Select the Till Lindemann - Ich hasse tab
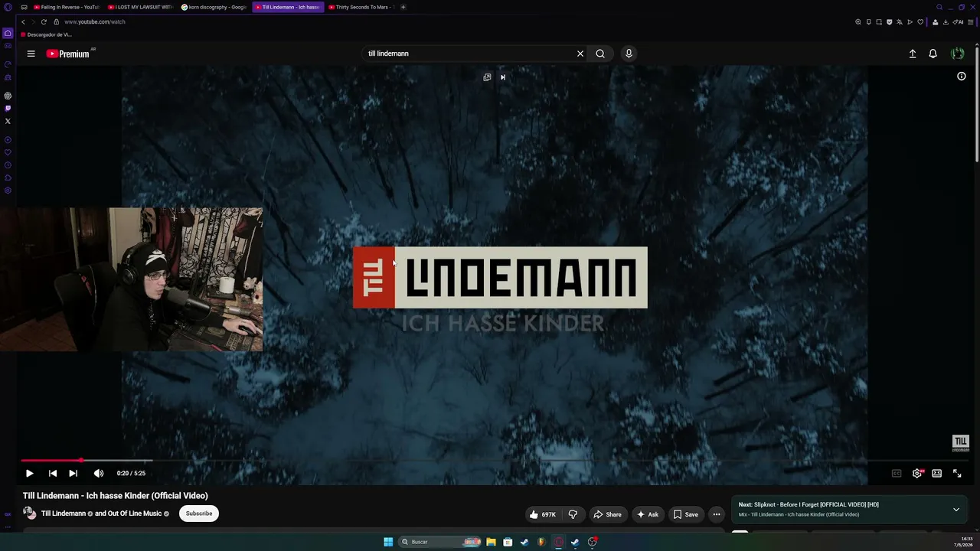The width and height of the screenshot is (980, 551). pyautogui.click(x=289, y=7)
